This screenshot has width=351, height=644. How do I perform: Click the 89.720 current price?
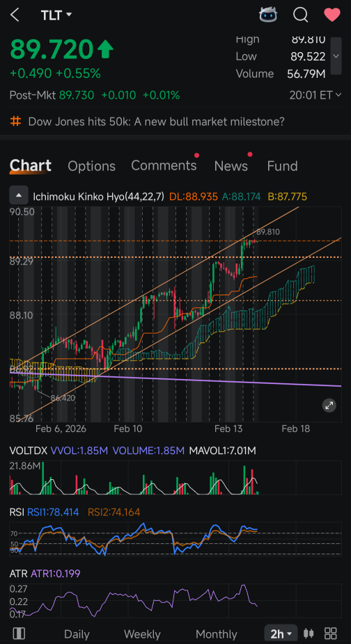click(52, 49)
